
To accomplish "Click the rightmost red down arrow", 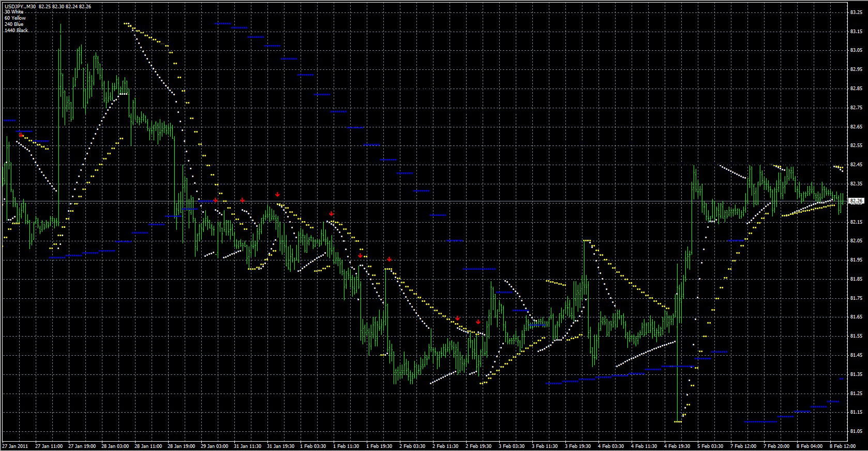I will [478, 322].
